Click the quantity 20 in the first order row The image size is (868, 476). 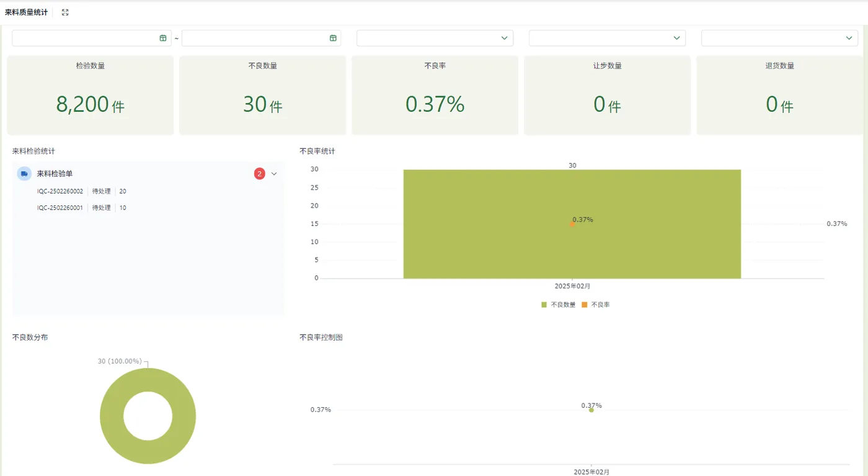[123, 191]
